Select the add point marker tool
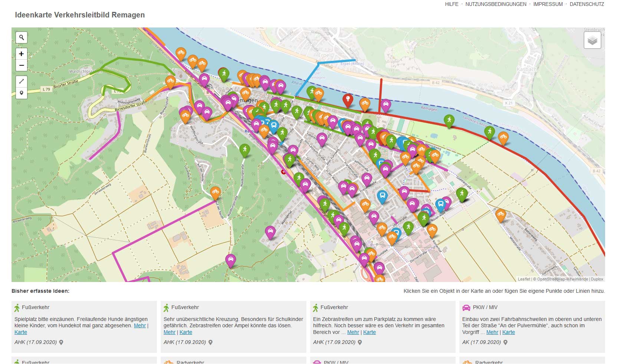Viewport: 617px width, 364px height. (22, 93)
